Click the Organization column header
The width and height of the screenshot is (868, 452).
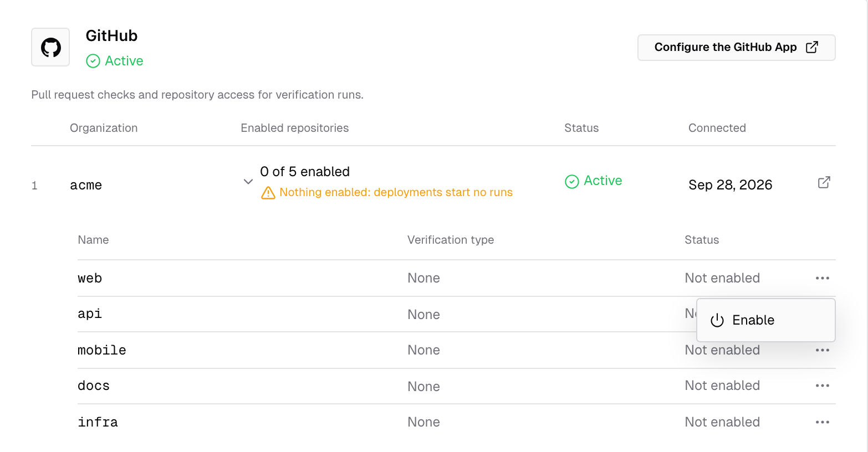(104, 128)
